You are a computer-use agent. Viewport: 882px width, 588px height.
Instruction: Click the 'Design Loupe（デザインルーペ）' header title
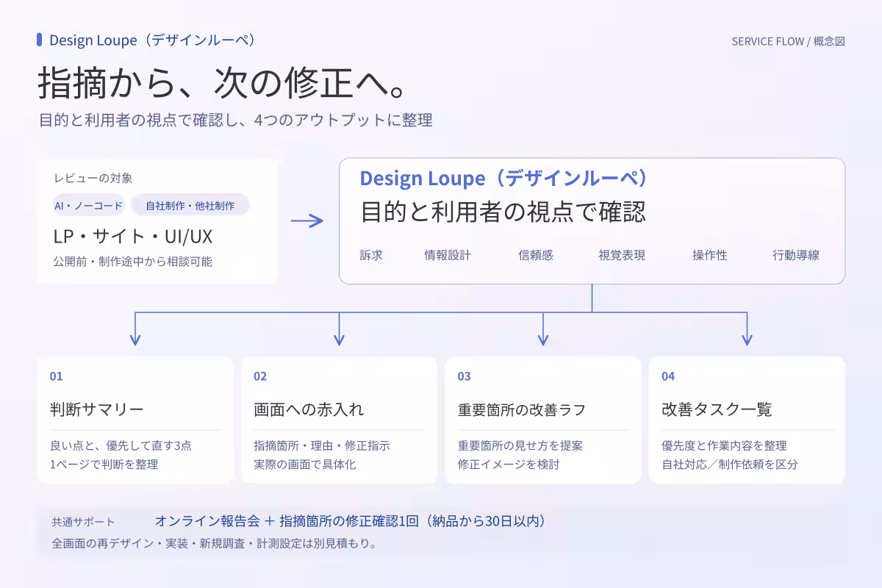tap(153, 40)
